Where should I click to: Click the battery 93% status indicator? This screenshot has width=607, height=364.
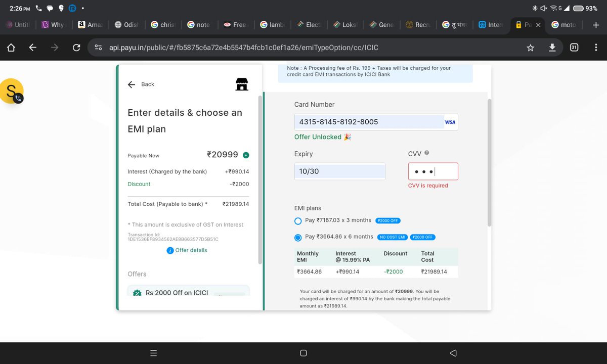585,8
